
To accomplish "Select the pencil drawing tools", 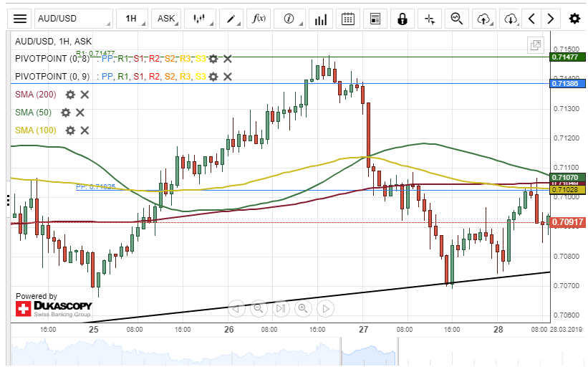I will pos(231,19).
